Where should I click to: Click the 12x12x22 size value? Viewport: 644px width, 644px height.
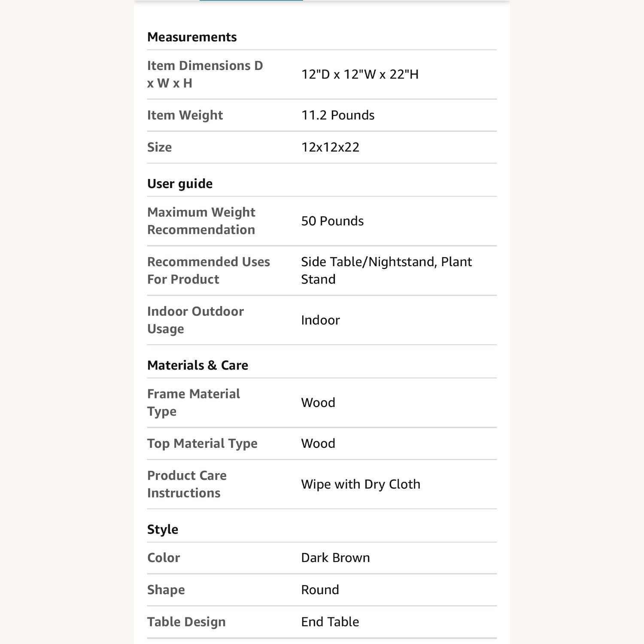(x=330, y=147)
